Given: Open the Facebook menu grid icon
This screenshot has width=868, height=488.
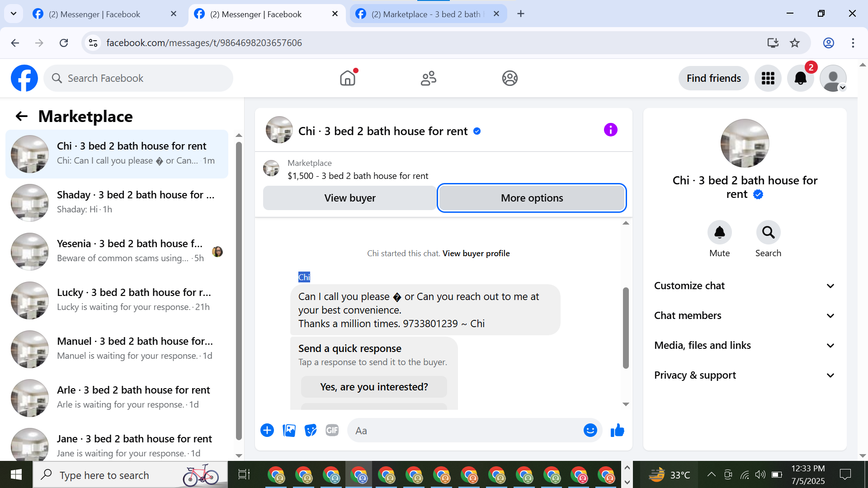Looking at the screenshot, I should pos(768,78).
